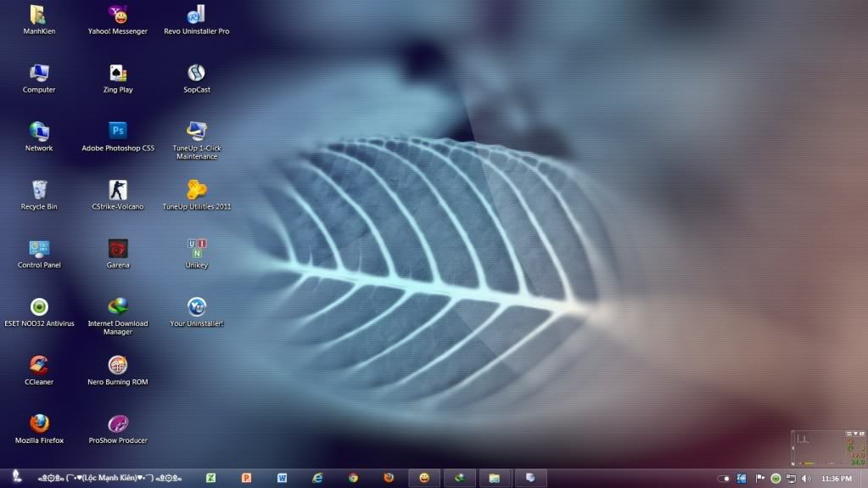Open the blue tray icon beside the Action Center flag
This screenshot has width=868, height=488.
coord(742,478)
